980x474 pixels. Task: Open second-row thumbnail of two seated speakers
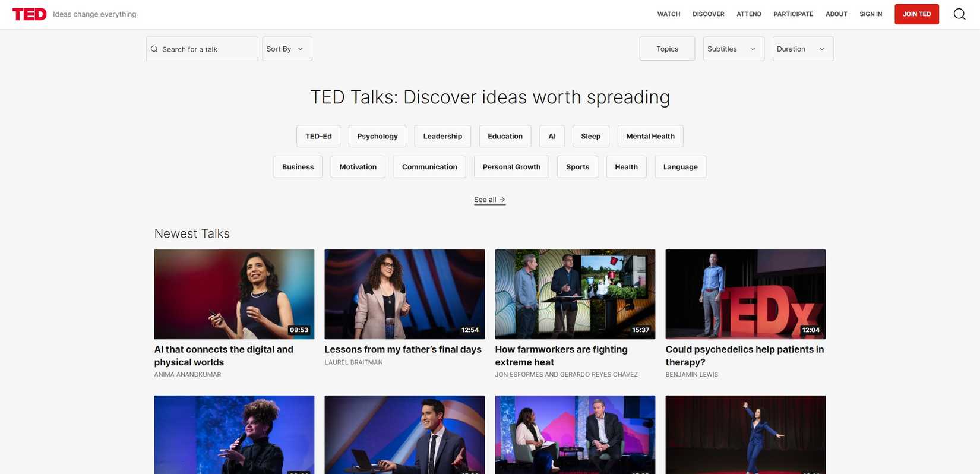[575, 435]
